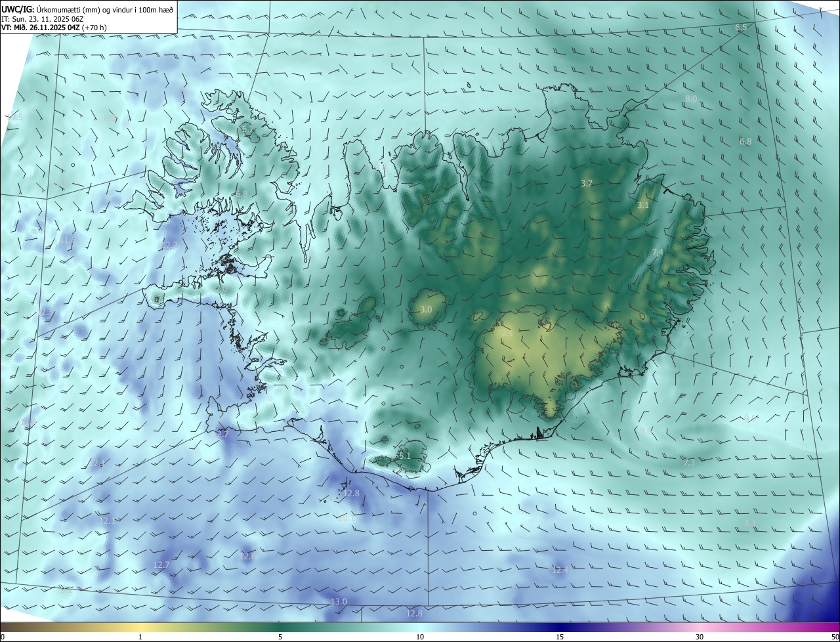The image size is (840, 642).
Task: Click the UWC/IG chart title text
Action: pos(88,9)
